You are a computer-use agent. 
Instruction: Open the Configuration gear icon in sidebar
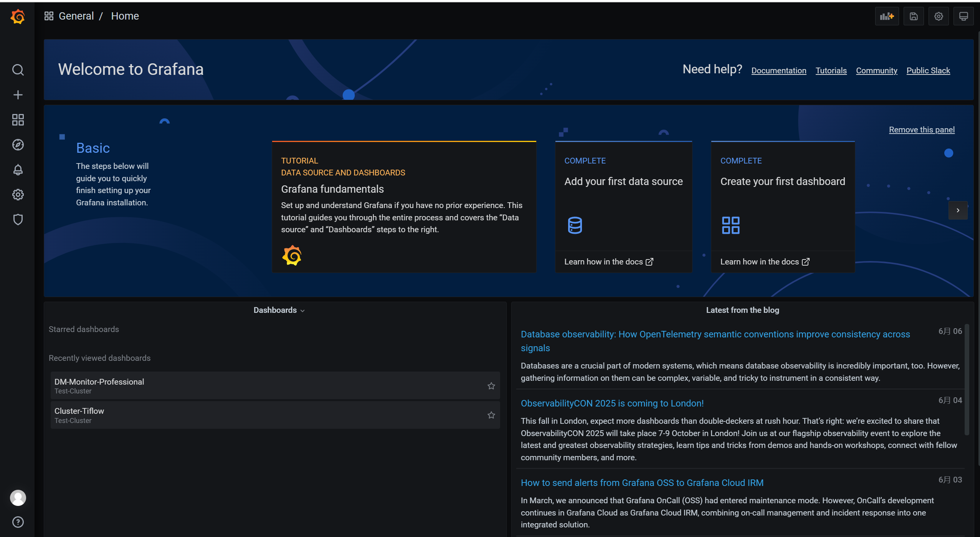pos(18,195)
